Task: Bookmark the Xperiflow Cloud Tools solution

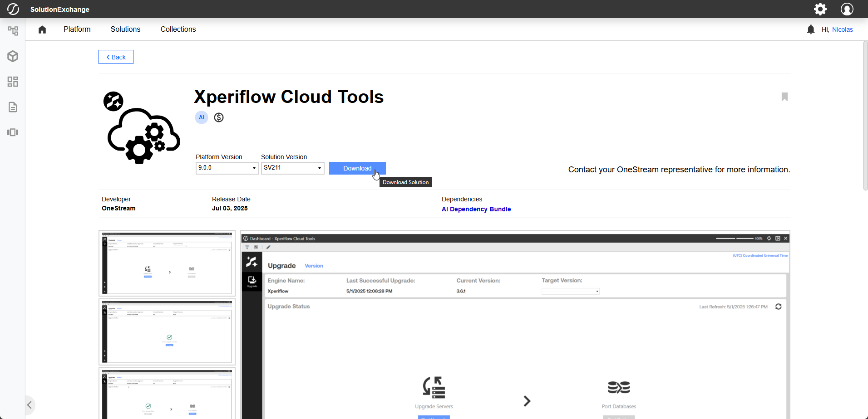Action: (x=784, y=97)
